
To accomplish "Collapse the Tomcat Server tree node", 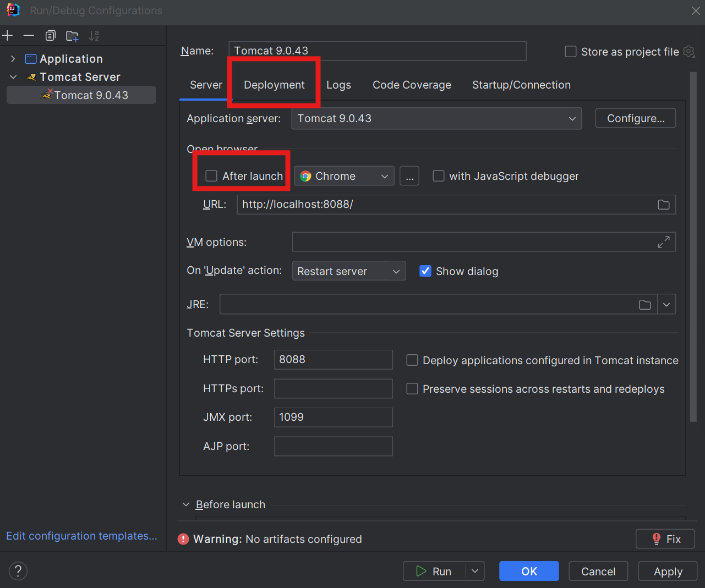I will coord(13,77).
